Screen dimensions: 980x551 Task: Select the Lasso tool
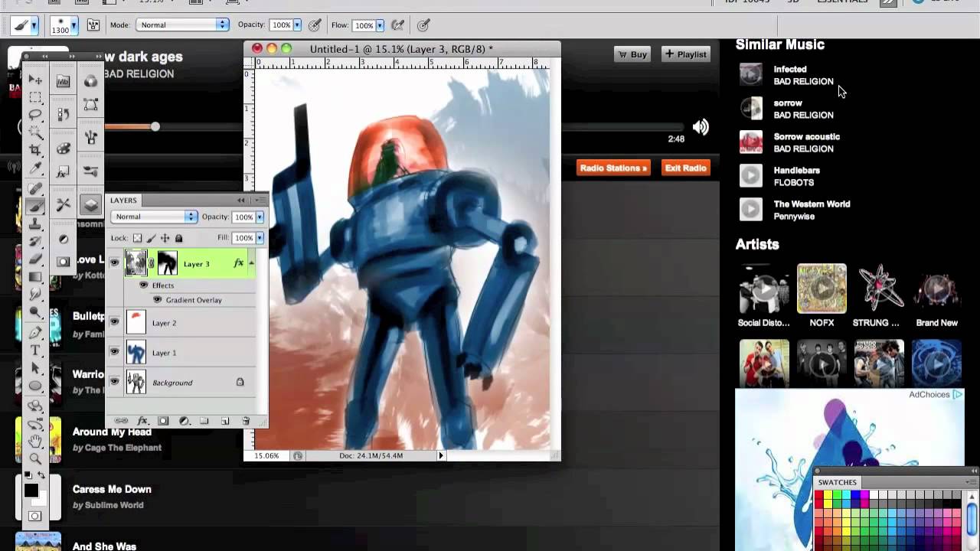click(x=35, y=115)
